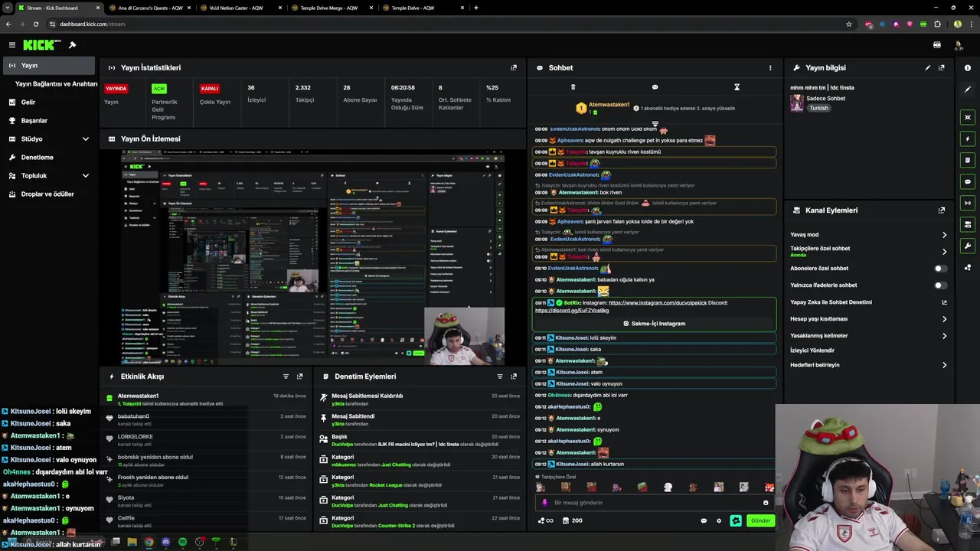Image resolution: width=980 pixels, height=551 pixels.
Task: Open Takipçilere özel sohbet options
Action: click(944, 251)
